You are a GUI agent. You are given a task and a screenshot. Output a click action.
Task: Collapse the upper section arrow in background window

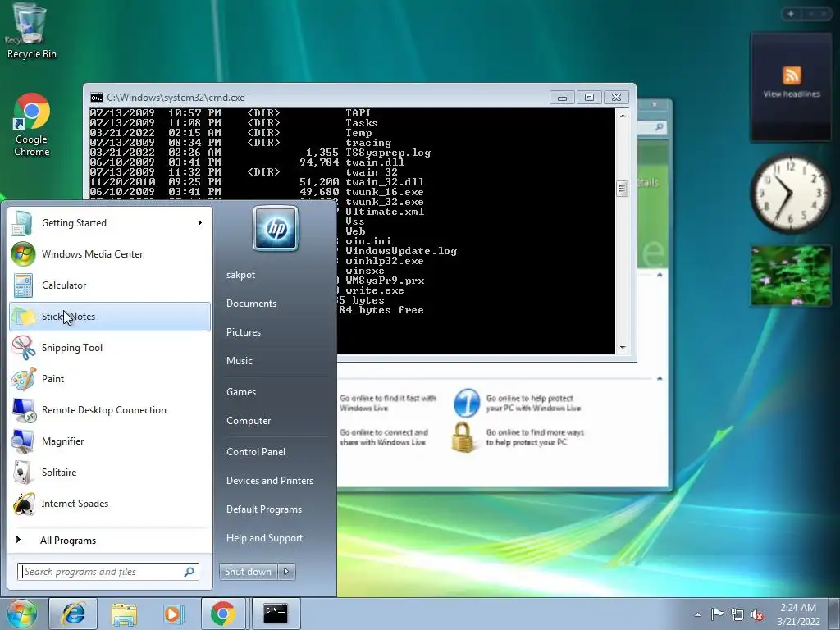click(660, 275)
